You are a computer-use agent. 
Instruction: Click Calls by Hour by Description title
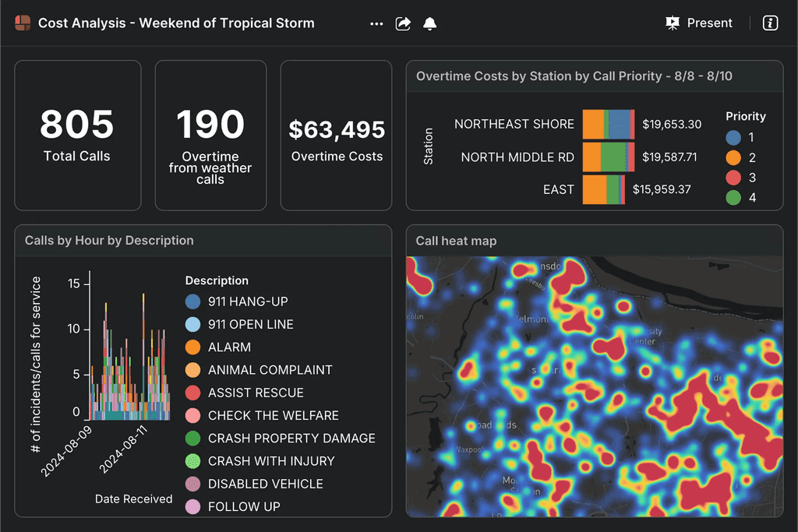(x=109, y=241)
